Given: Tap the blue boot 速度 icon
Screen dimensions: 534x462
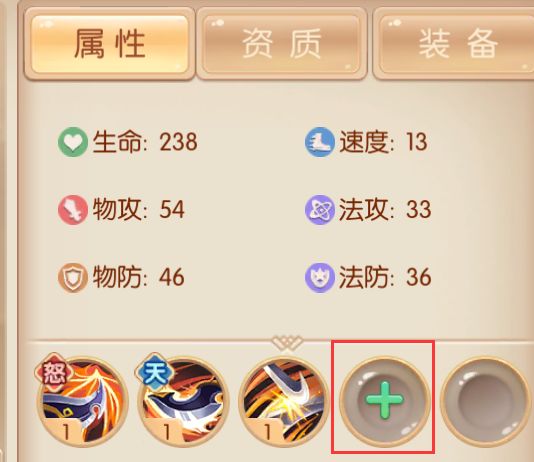Looking at the screenshot, I should (x=319, y=142).
